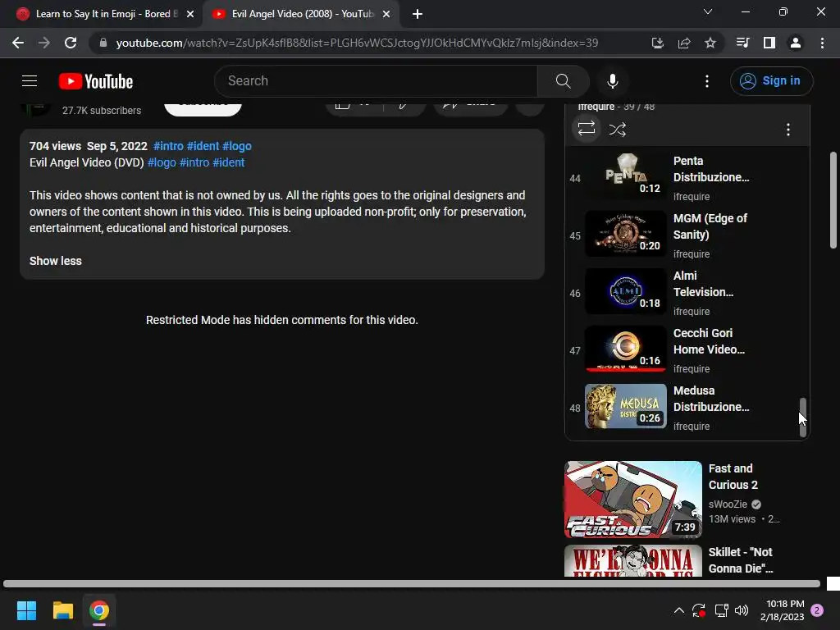Click #ident hashtag next to date
Image resolution: width=840 pixels, height=630 pixels.
[203, 146]
